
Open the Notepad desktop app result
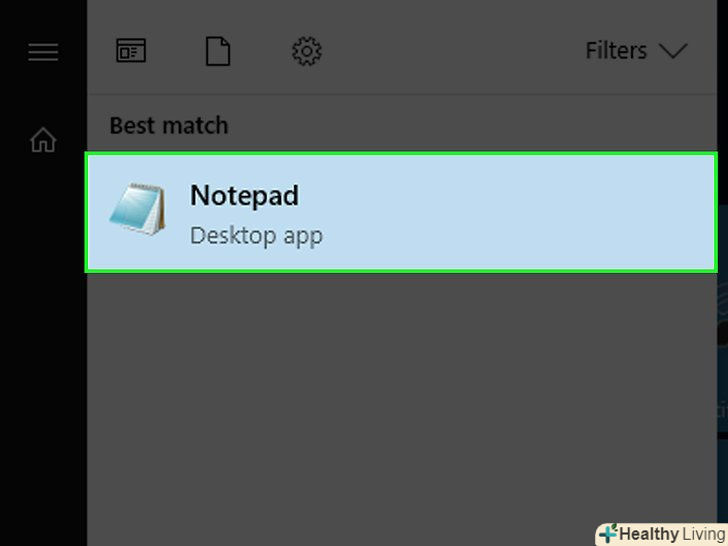click(401, 212)
